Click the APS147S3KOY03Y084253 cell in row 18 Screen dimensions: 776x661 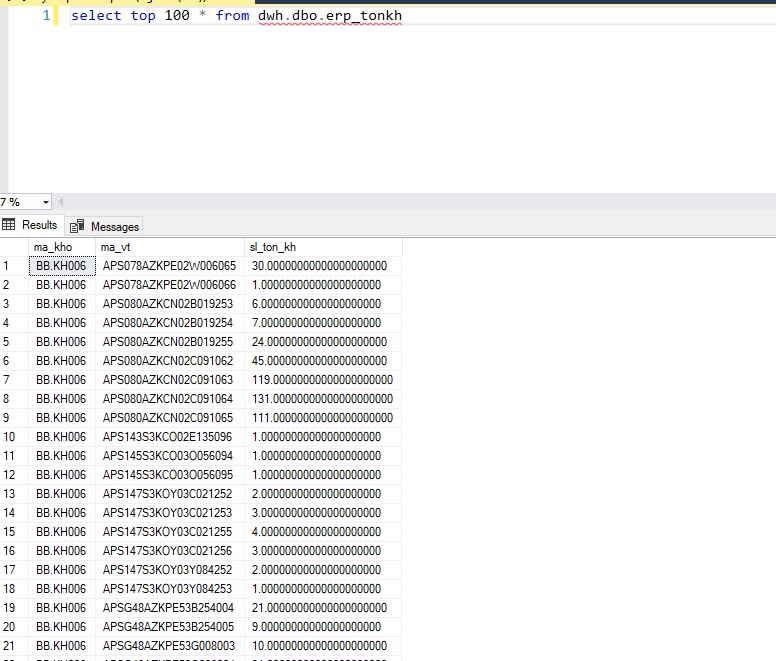pyautogui.click(x=167, y=589)
